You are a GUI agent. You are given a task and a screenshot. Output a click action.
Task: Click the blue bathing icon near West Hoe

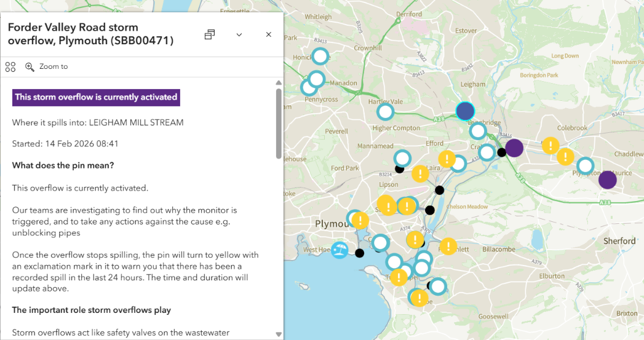(340, 250)
